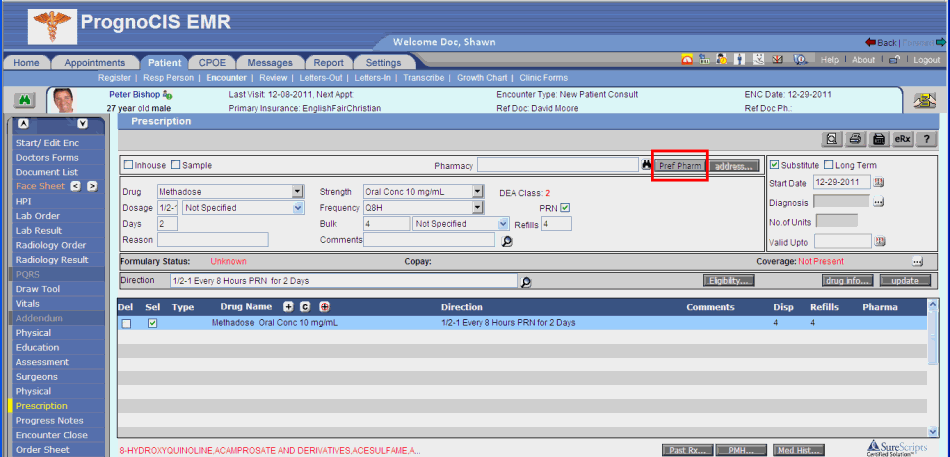The width and height of the screenshot is (950, 457).
Task: Switch to the Home tab
Action: click(27, 62)
